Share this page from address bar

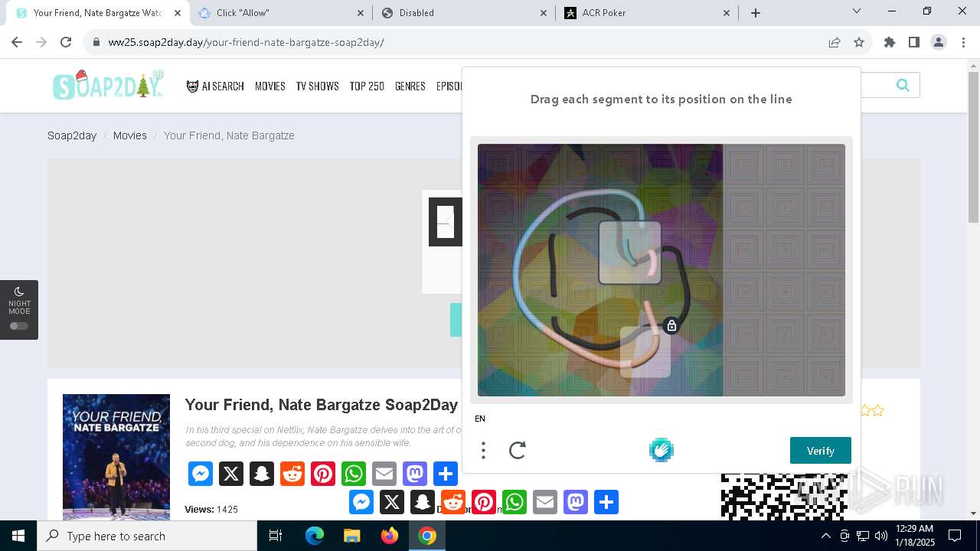(x=835, y=42)
